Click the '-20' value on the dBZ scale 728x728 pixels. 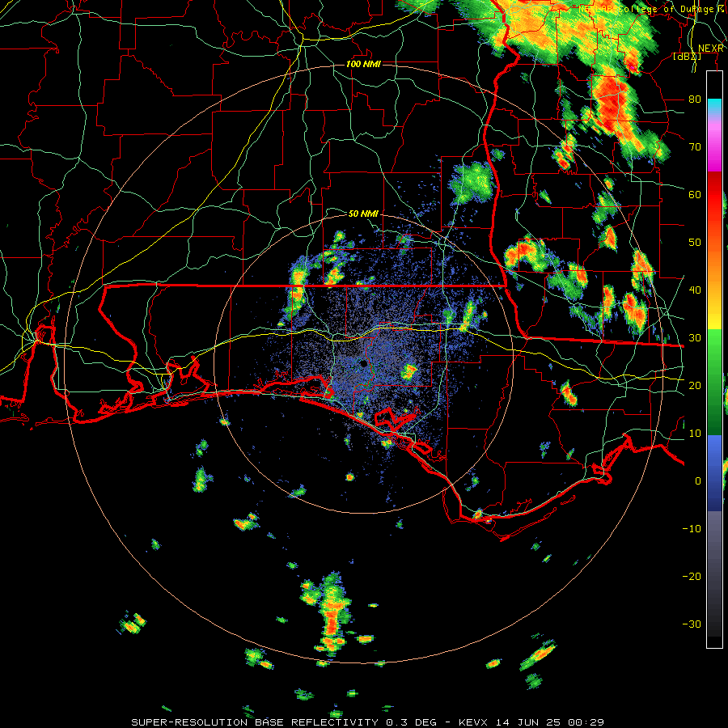click(x=692, y=577)
